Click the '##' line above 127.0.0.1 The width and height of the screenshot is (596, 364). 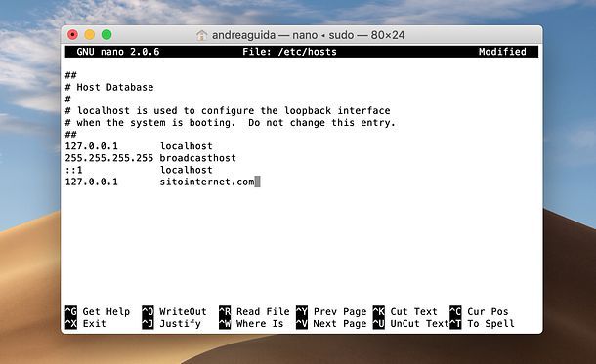(70, 135)
